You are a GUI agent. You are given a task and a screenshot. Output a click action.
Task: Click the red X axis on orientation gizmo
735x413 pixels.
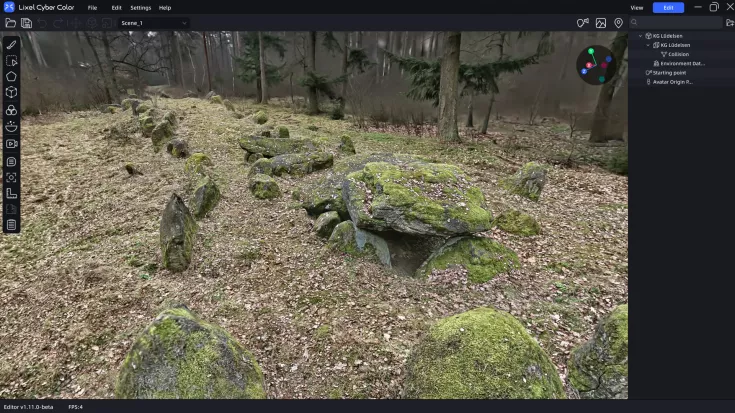589,65
